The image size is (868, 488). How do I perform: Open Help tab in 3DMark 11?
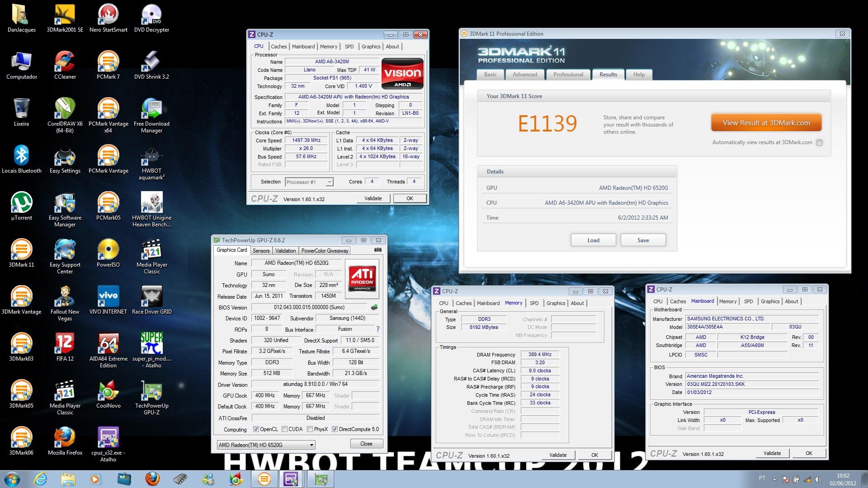(x=639, y=75)
